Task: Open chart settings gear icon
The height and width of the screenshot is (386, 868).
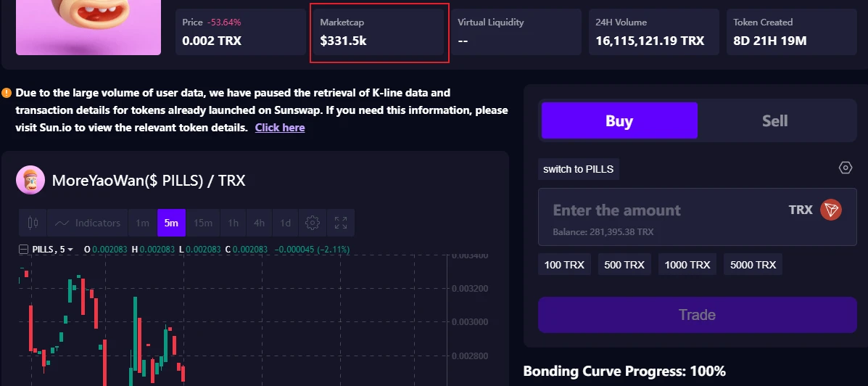Action: pos(313,223)
